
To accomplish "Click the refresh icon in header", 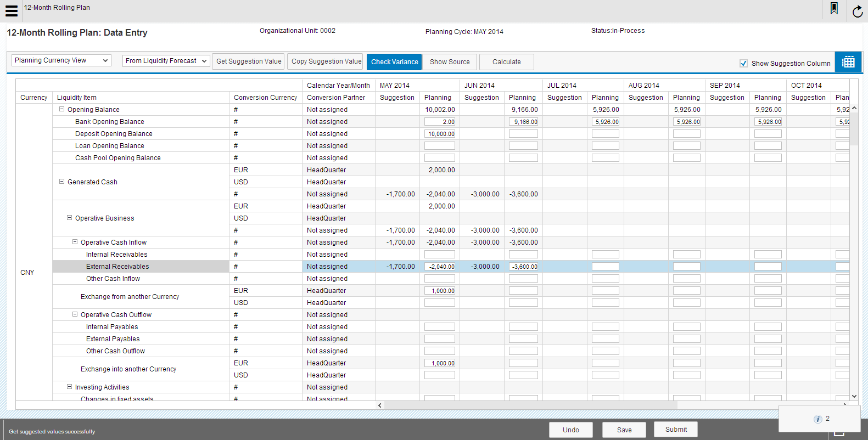I will click(858, 11).
